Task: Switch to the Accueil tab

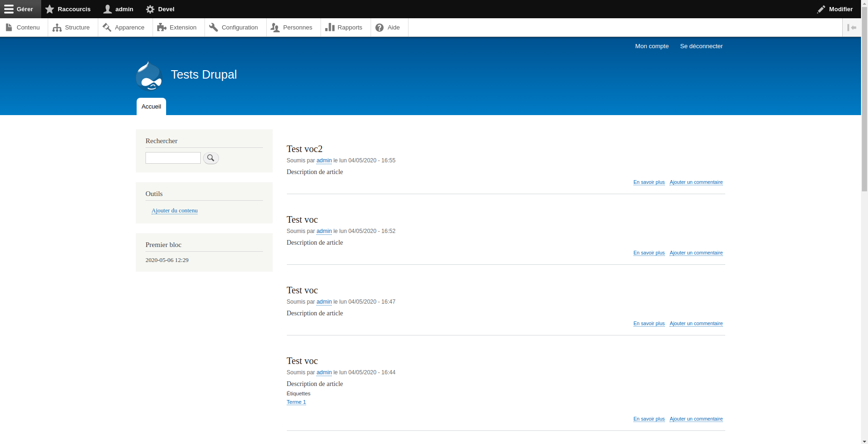Action: click(151, 107)
